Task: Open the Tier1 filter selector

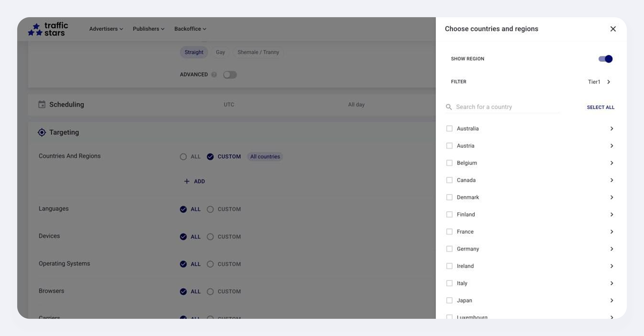Action: (599, 82)
